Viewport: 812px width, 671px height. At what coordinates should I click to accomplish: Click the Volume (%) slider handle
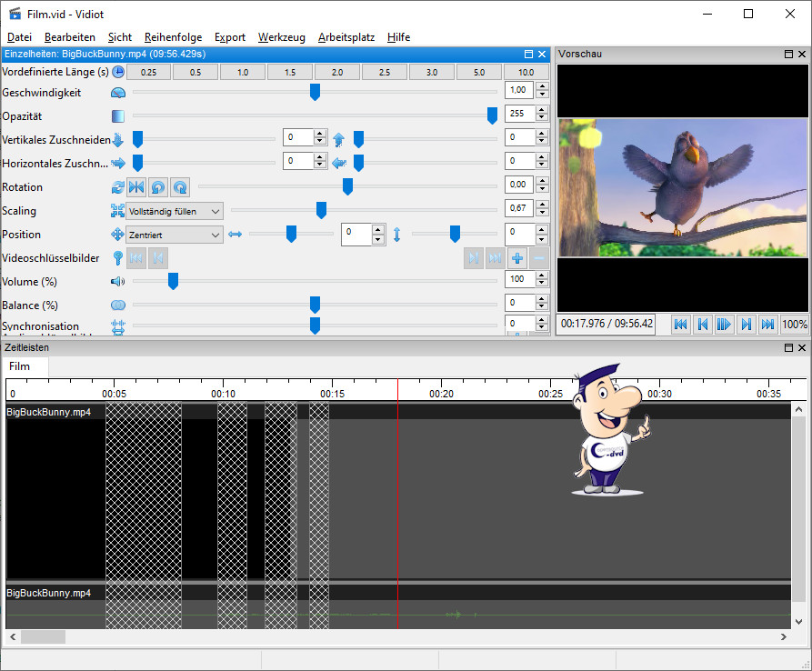click(x=173, y=282)
